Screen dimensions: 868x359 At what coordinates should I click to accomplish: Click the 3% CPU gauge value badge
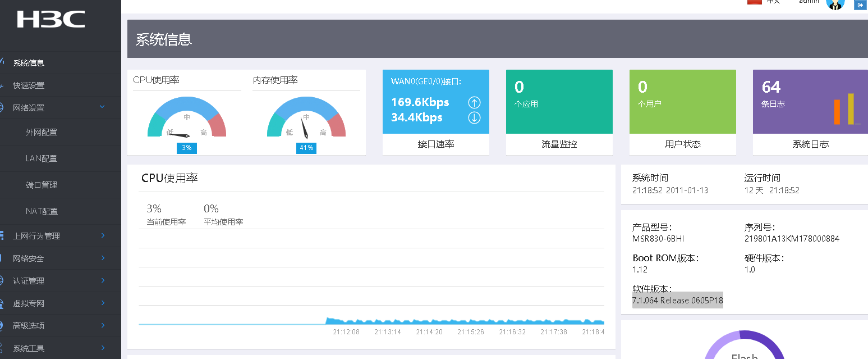pos(187,148)
